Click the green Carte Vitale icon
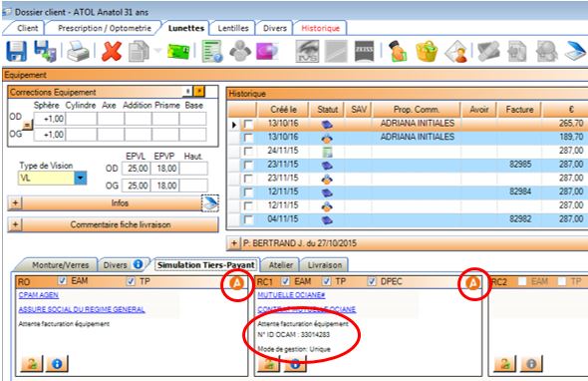This screenshot has height=381, width=588. (178, 52)
